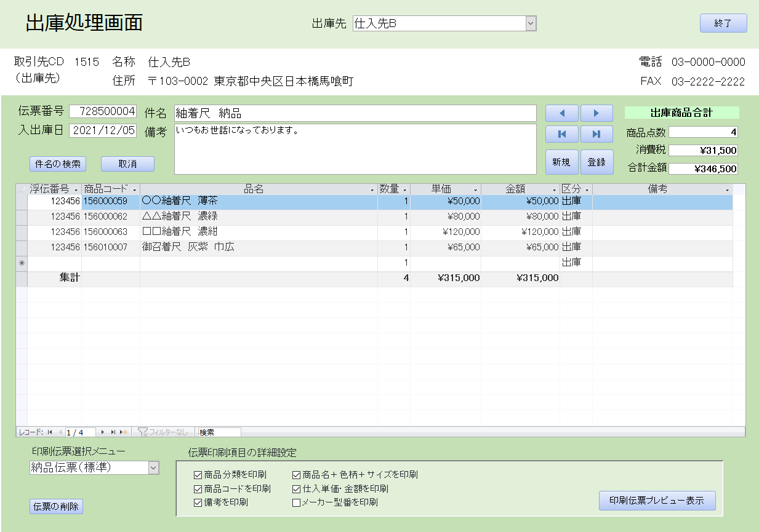Click the 終了 button
The height and width of the screenshot is (532, 759).
(723, 23)
